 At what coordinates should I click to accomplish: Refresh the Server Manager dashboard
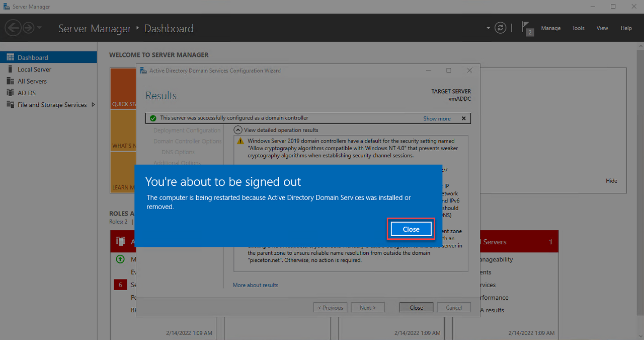(500, 28)
